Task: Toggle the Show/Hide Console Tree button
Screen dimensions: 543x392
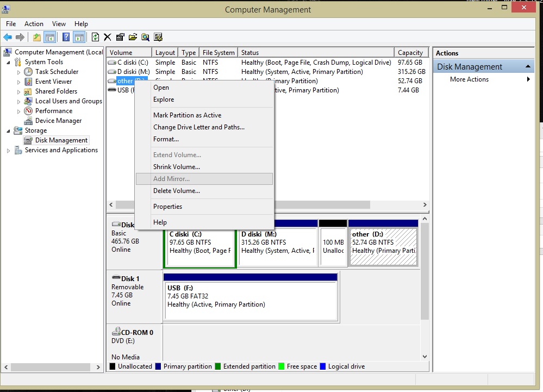Action: tap(49, 37)
